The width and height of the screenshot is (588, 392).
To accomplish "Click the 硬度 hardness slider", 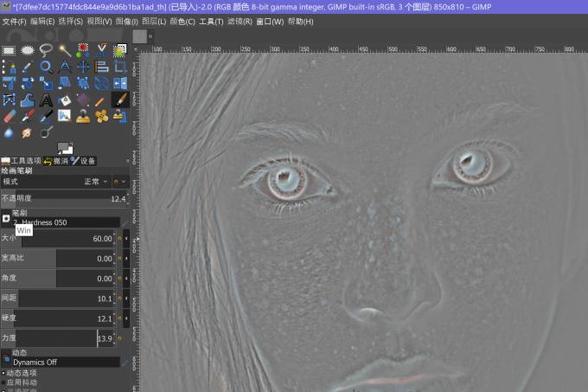I will coord(58,318).
